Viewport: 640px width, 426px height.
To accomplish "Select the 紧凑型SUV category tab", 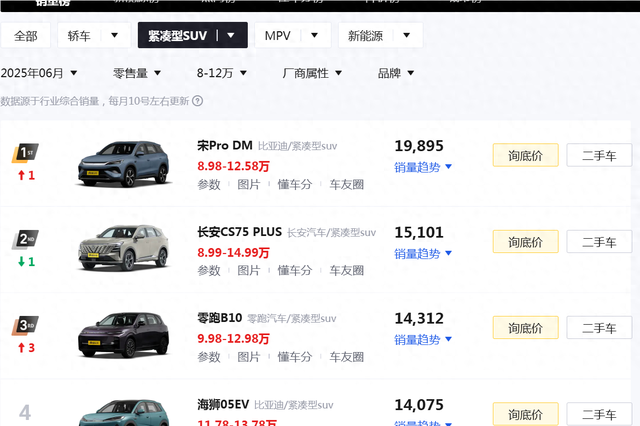I will [x=178, y=36].
